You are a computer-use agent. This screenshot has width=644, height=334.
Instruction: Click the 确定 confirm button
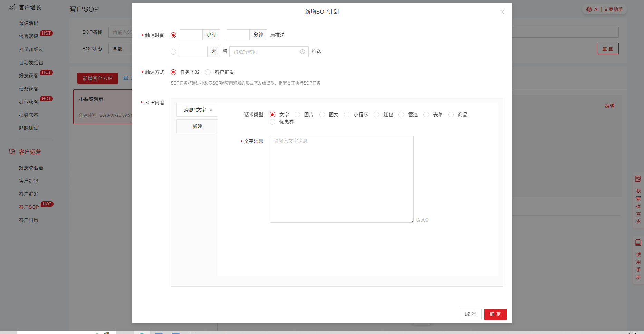point(495,314)
